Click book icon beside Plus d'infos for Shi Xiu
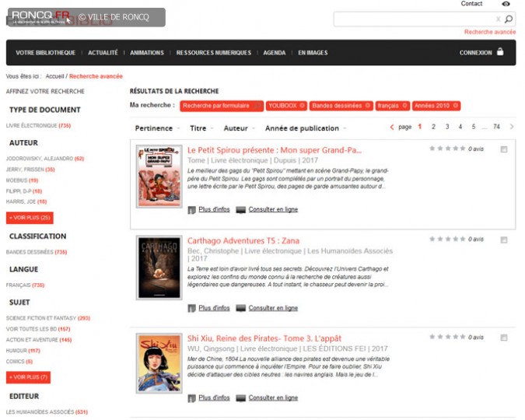Screen dimensions: 525x420 point(191,398)
